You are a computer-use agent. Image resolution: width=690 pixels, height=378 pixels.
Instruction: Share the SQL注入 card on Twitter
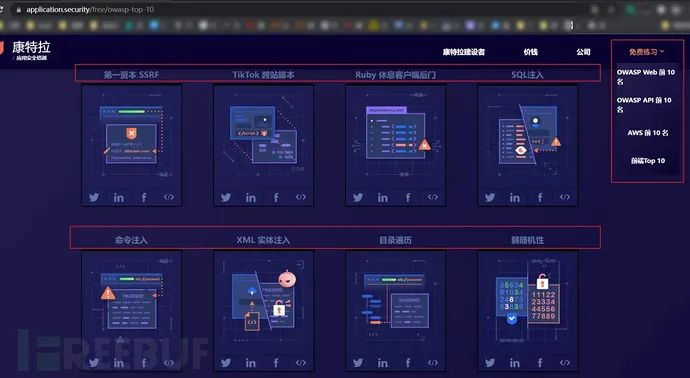(x=490, y=198)
